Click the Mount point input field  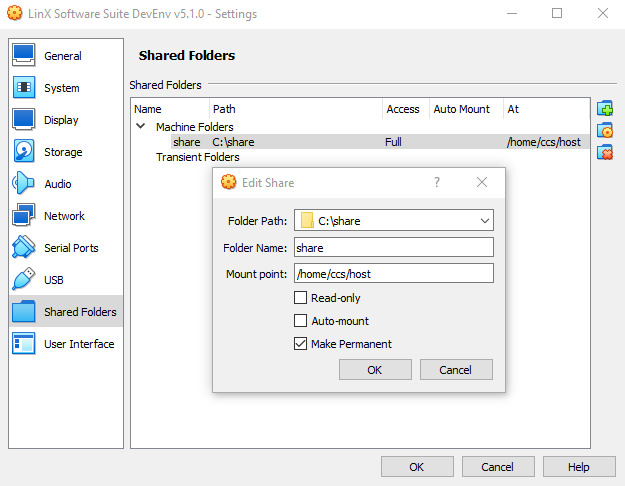[x=394, y=273]
